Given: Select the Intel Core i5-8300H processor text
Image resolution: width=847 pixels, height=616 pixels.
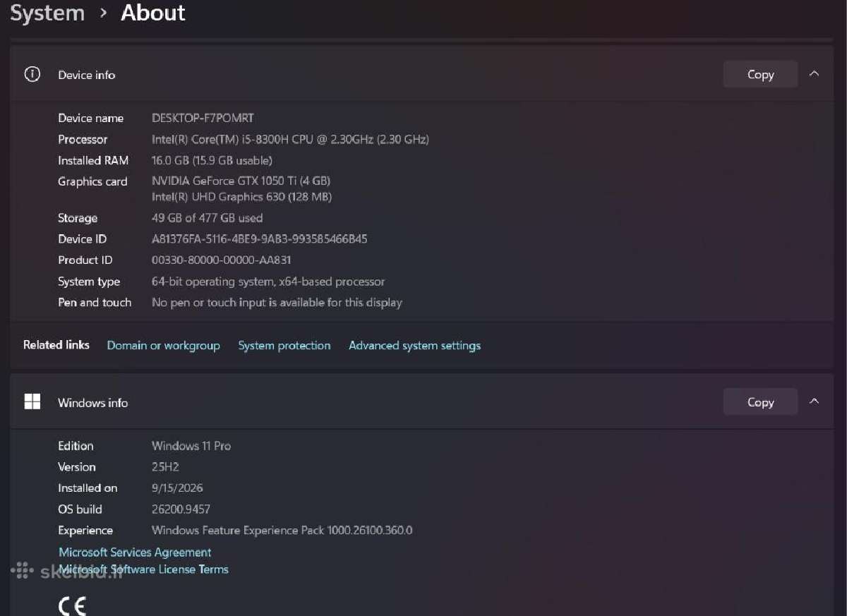Looking at the screenshot, I should 290,140.
